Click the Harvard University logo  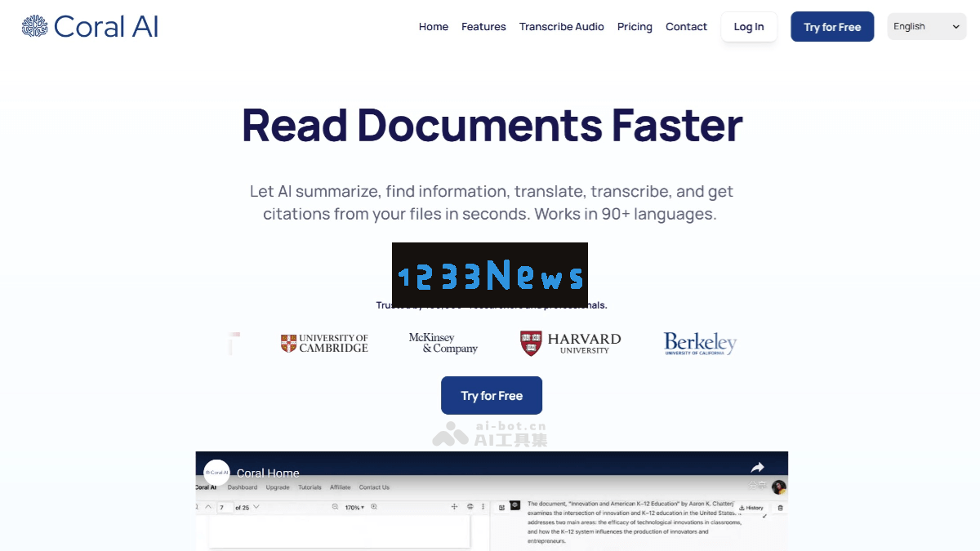point(571,344)
